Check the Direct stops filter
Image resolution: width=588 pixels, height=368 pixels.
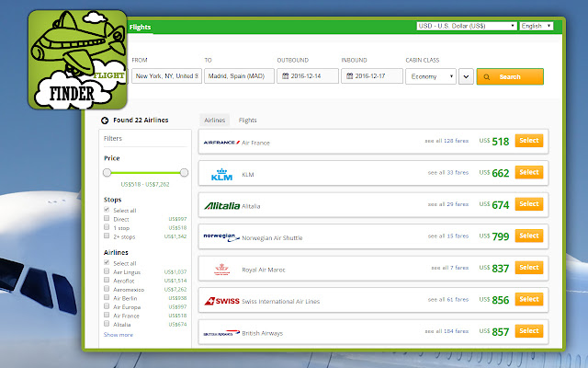pyautogui.click(x=107, y=218)
